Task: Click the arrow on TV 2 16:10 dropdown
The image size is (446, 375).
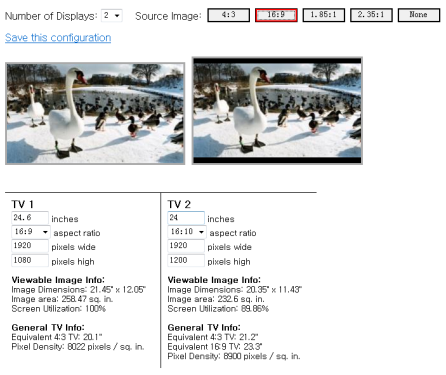Action: coord(201,232)
